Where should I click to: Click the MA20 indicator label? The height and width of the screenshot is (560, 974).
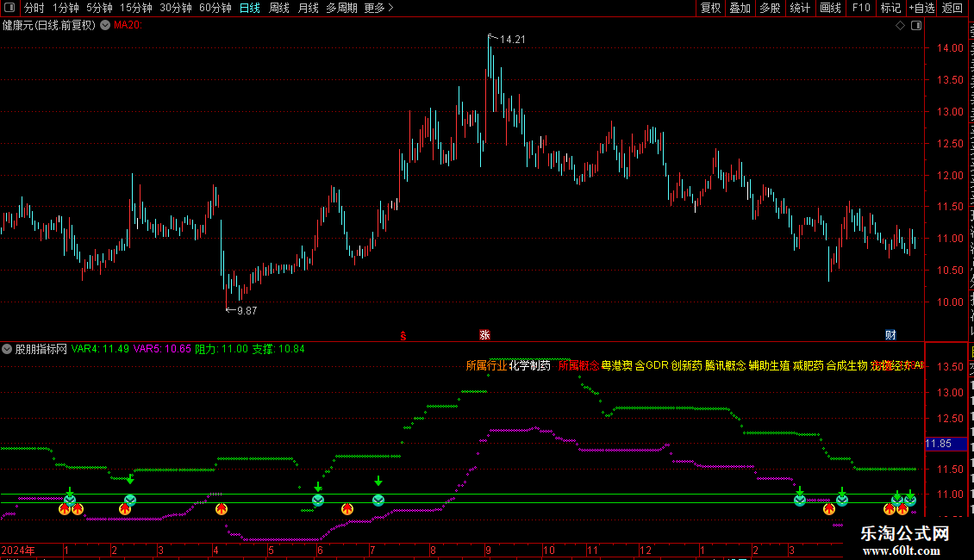(128, 25)
